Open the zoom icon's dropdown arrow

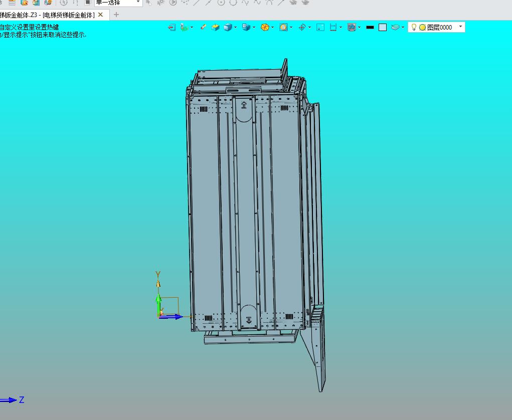(x=291, y=28)
